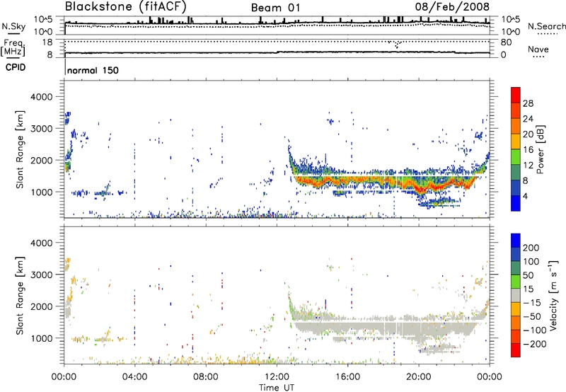Screen dimensions: 566x392
Task: Click the red bottom segment of the velocity colorbar
Action: click(x=516, y=350)
